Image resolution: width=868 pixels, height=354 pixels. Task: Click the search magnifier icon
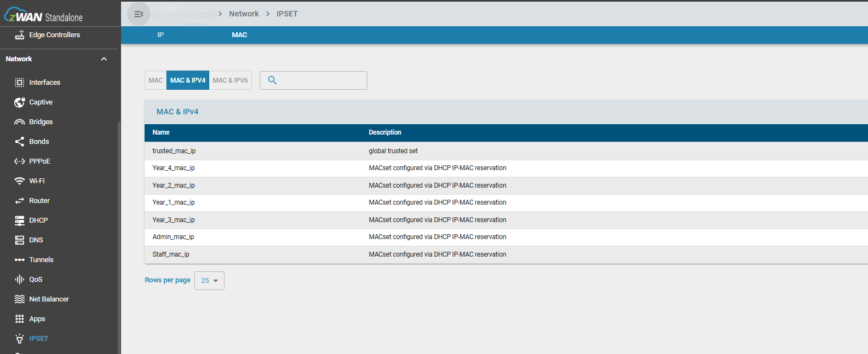point(272,80)
